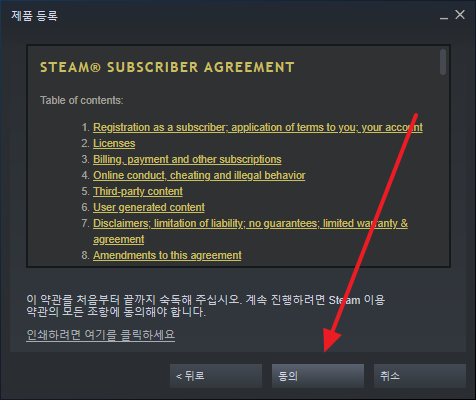Viewport: 476px width, 400px height.
Task: Click the Table of contents label
Action: (82, 100)
